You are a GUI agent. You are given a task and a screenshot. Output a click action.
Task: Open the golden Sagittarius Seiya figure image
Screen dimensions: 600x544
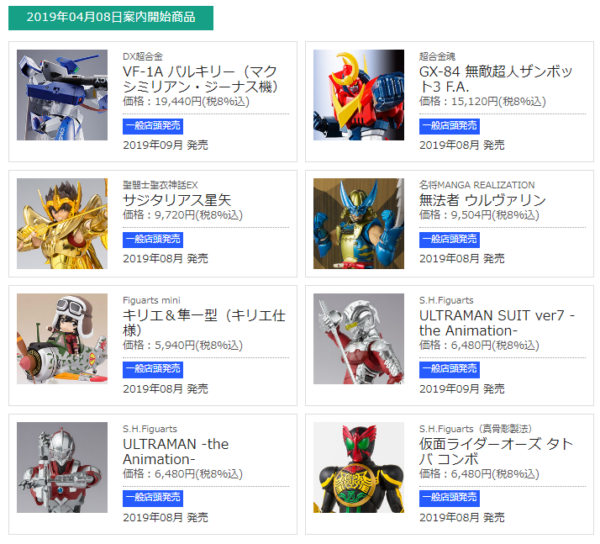[x=62, y=223]
